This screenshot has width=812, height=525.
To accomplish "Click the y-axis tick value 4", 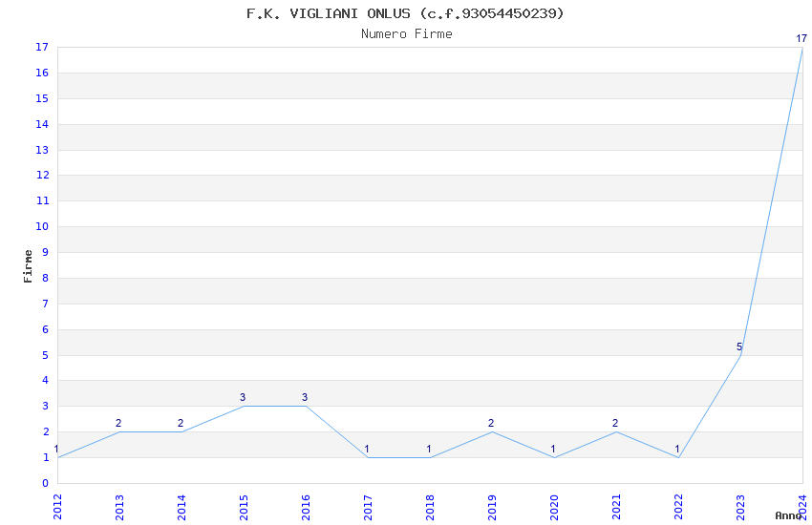I will click(46, 380).
